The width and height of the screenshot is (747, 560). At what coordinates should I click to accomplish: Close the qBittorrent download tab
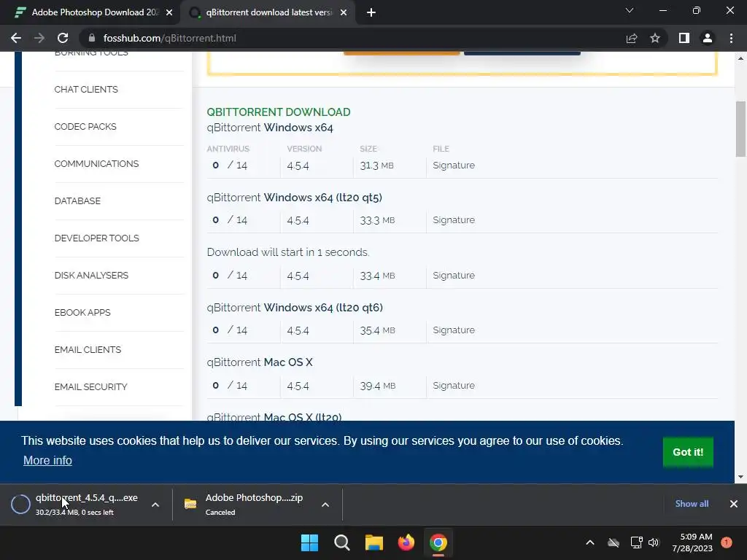(x=344, y=12)
